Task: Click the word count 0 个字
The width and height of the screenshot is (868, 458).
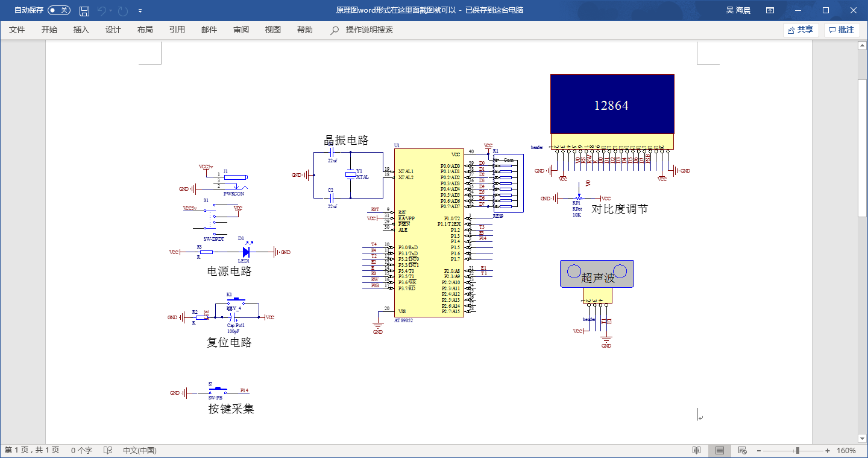Action: (x=81, y=450)
